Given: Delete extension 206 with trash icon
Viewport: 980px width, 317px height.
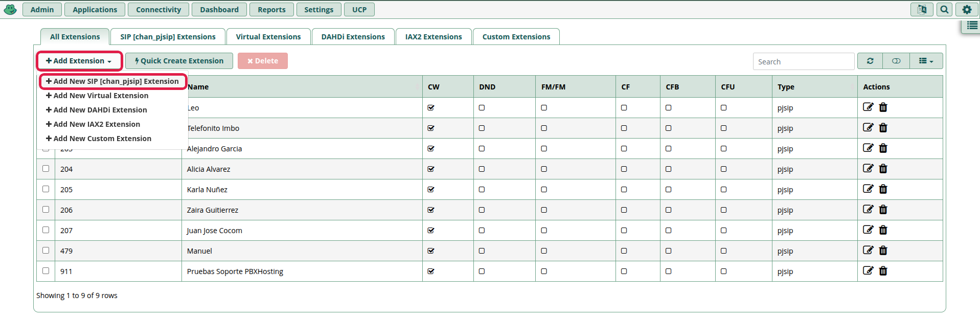Looking at the screenshot, I should point(883,209).
